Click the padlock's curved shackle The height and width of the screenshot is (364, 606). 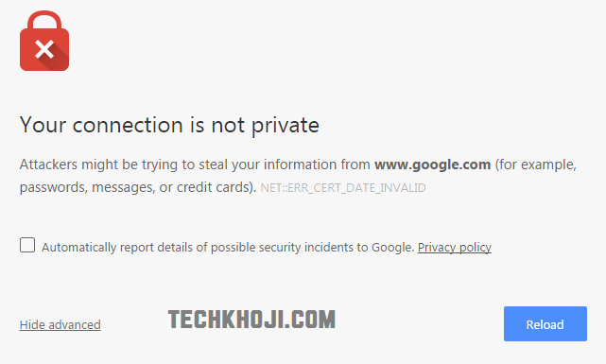tap(44, 20)
